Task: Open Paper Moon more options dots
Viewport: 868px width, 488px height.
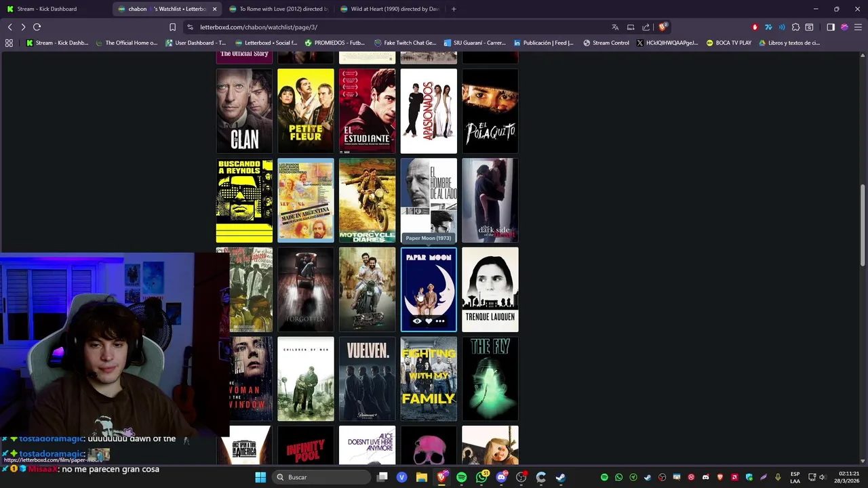Action: pyautogui.click(x=440, y=321)
